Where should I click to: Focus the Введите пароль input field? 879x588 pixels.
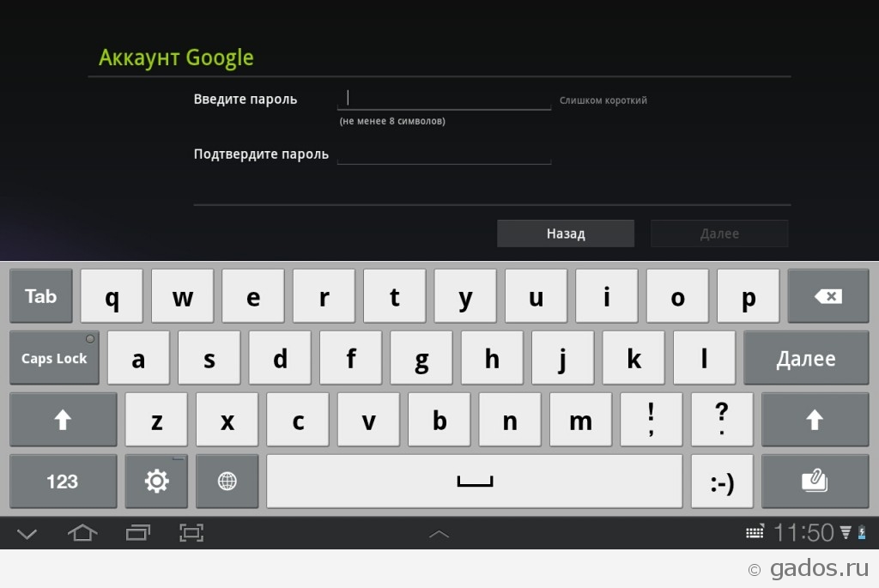pyautogui.click(x=444, y=100)
